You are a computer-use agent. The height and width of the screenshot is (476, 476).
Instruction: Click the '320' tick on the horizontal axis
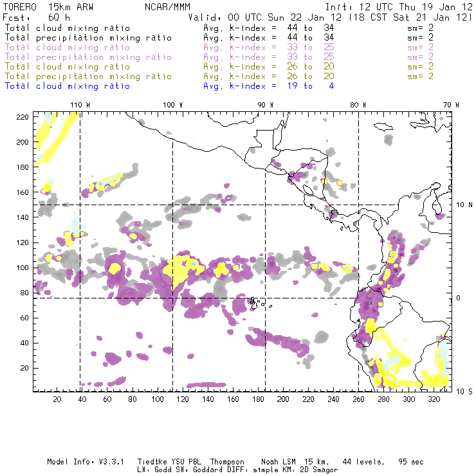pos(434,399)
